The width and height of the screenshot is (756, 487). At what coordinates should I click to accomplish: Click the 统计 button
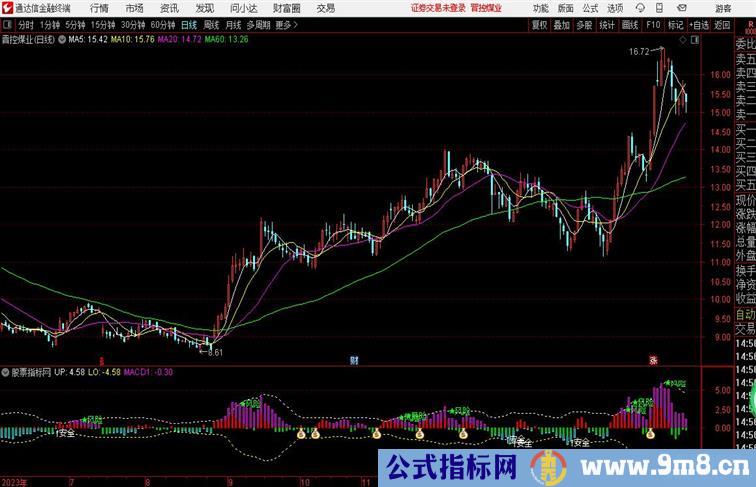(x=607, y=25)
